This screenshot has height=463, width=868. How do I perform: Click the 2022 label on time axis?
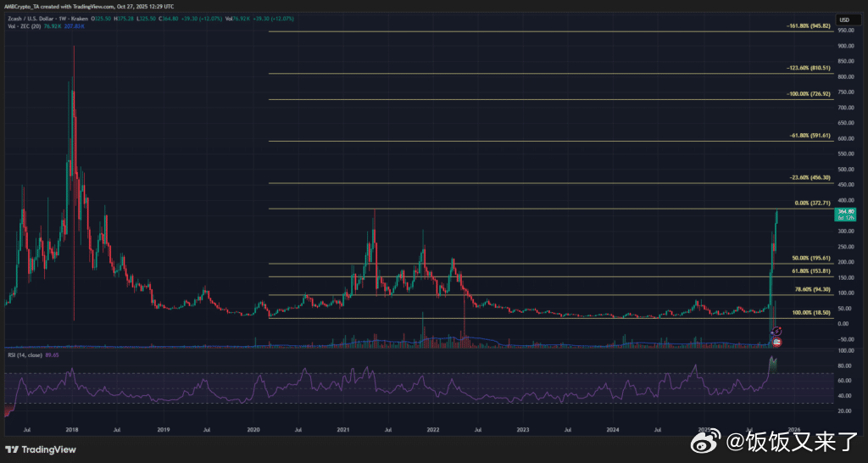433,430
